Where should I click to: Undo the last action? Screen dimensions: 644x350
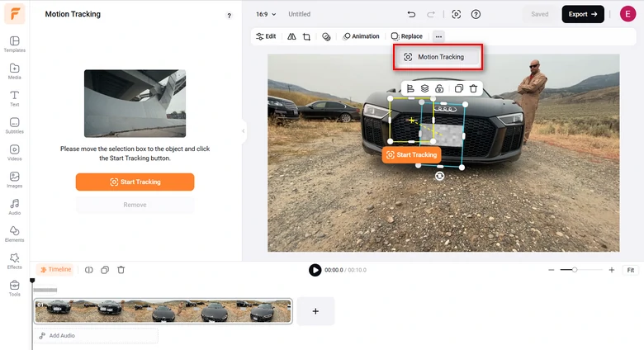tap(411, 14)
